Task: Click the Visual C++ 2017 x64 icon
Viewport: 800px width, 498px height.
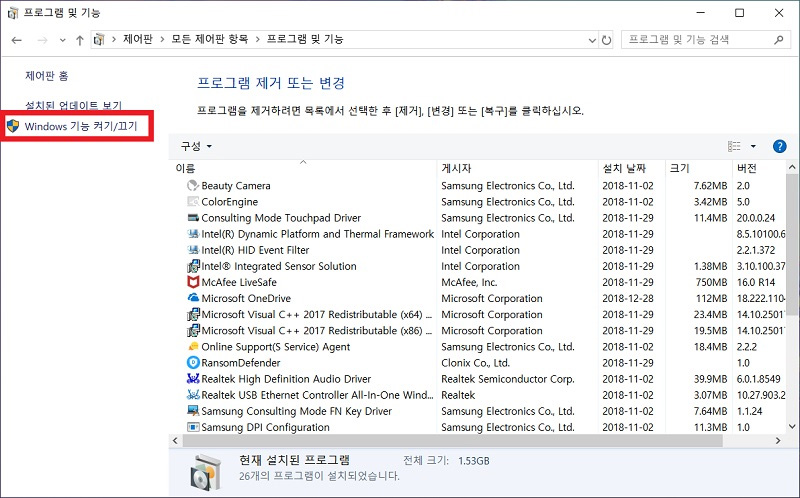Action: (x=193, y=314)
